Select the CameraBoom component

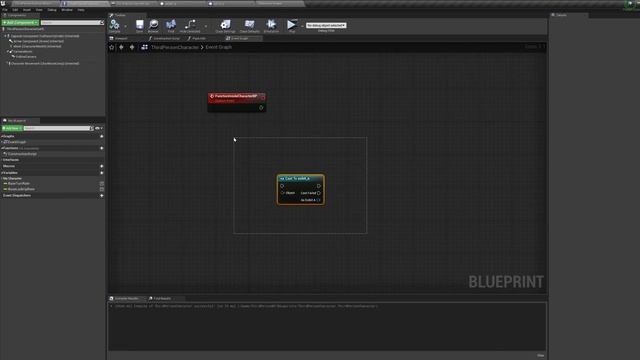[x=22, y=51]
